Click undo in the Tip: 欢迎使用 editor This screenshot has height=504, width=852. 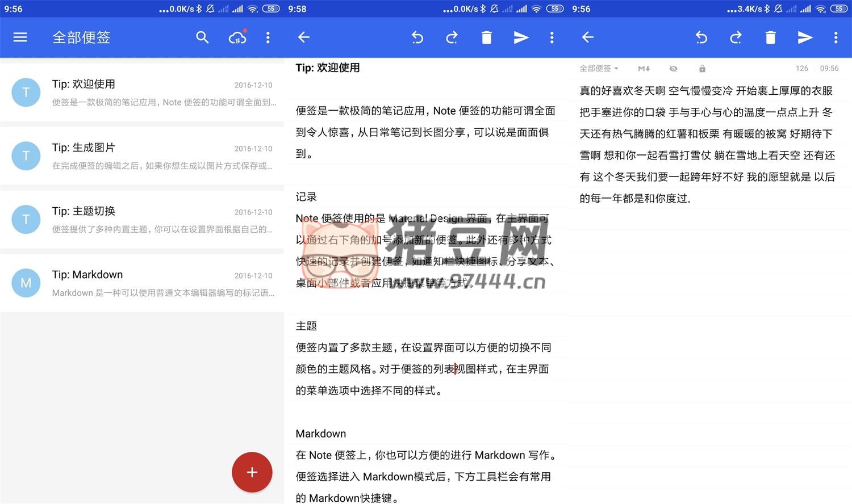coord(417,37)
